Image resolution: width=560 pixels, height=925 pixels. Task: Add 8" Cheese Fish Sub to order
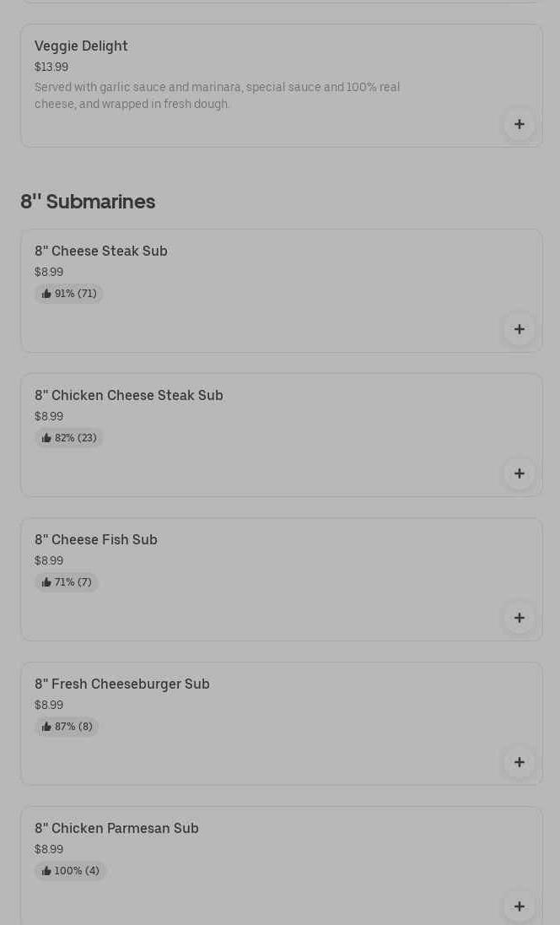tap(519, 618)
